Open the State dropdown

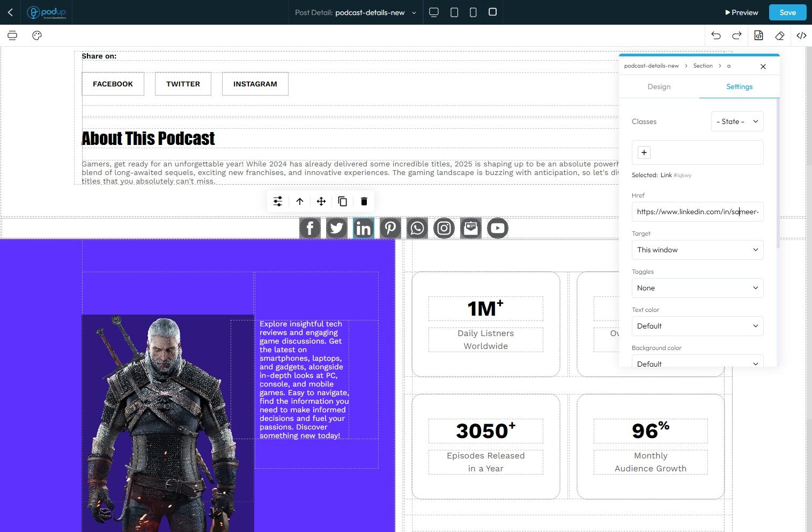tap(737, 121)
